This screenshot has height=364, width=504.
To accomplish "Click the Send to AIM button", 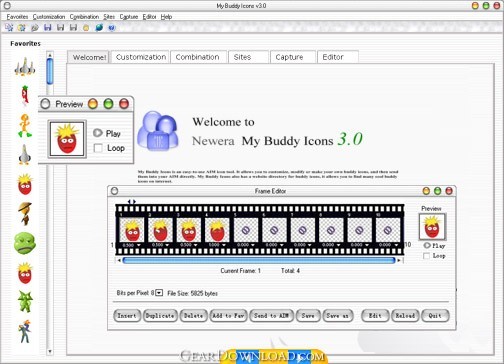I will point(271,315).
